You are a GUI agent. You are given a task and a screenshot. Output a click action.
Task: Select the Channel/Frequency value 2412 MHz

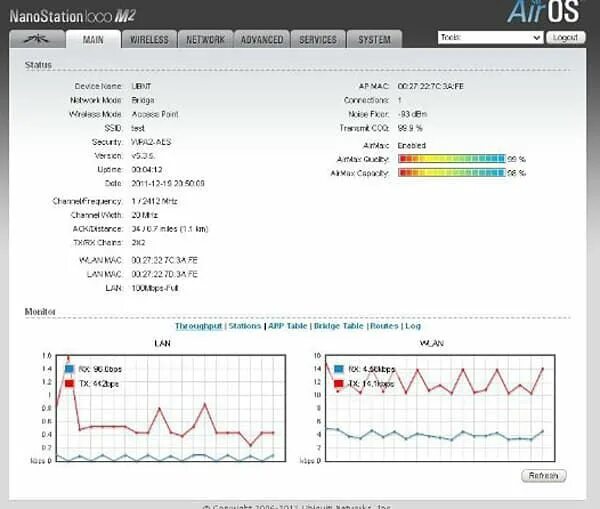[x=158, y=201]
